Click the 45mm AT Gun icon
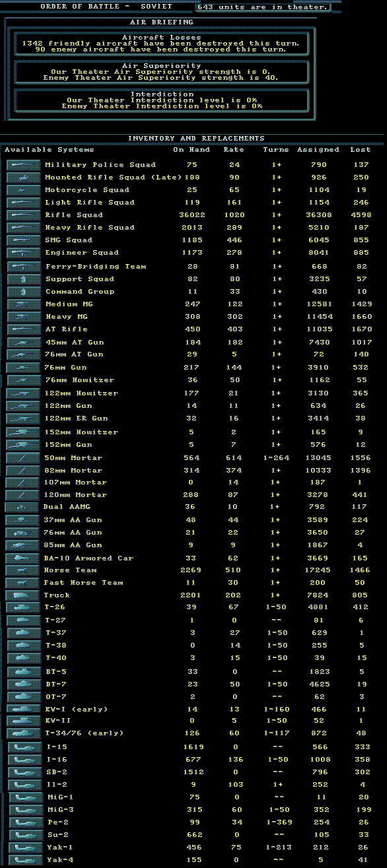The image size is (387, 868). 23,343
